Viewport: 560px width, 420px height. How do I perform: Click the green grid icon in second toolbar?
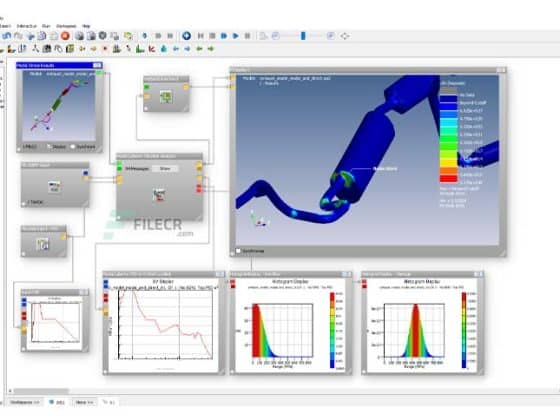[x=70, y=49]
